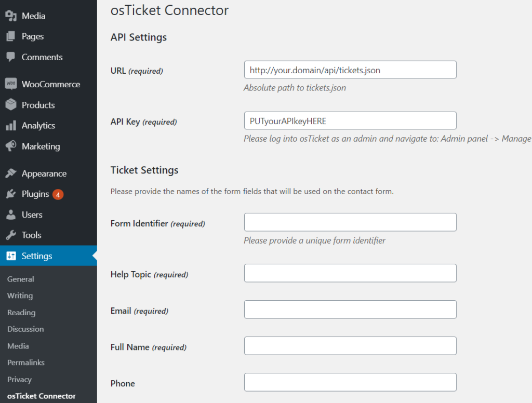Click into the API Key field
The height and width of the screenshot is (403, 532).
pyautogui.click(x=350, y=121)
